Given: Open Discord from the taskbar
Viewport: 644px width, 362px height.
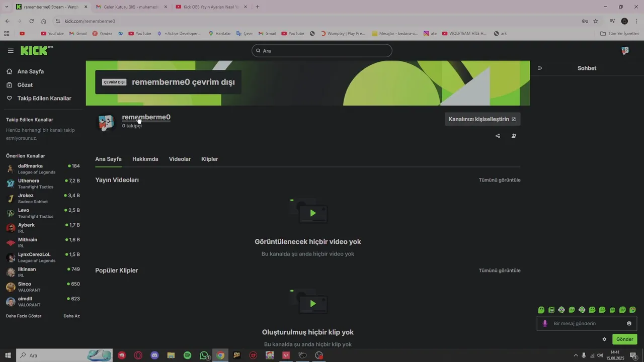Looking at the screenshot, I should pos(154,355).
